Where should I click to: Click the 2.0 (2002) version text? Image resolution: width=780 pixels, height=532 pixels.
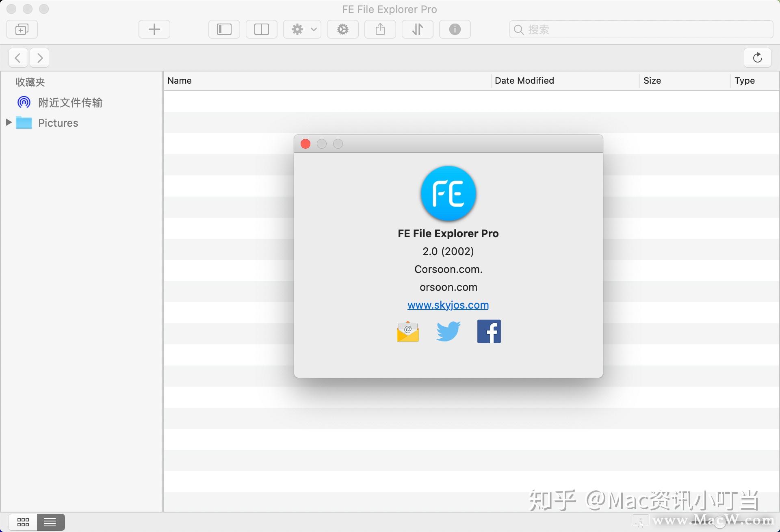[x=448, y=251]
